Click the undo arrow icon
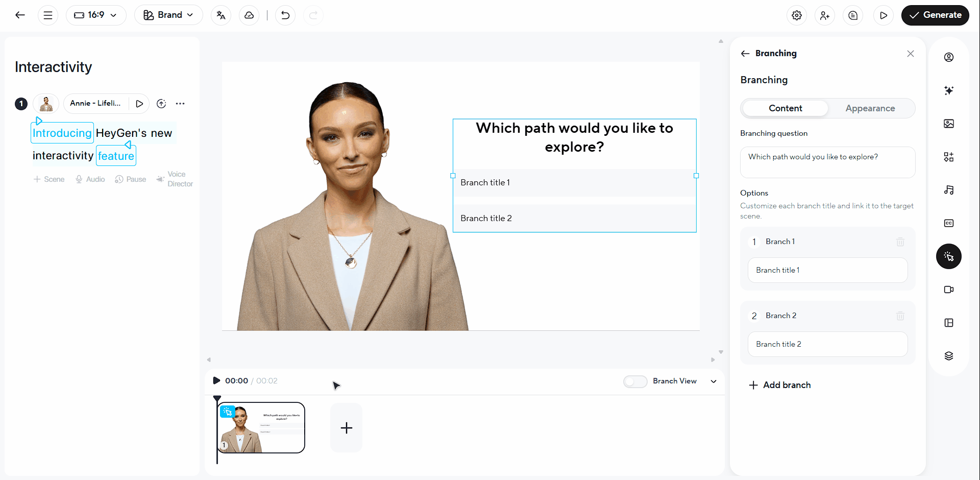The height and width of the screenshot is (480, 980). 285,15
